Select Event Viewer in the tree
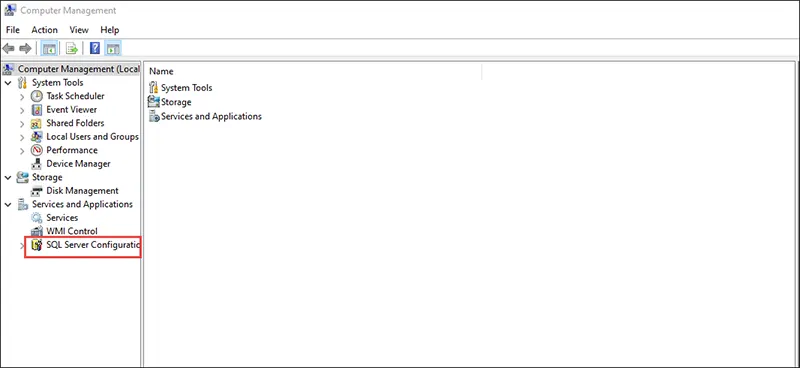 [x=71, y=109]
